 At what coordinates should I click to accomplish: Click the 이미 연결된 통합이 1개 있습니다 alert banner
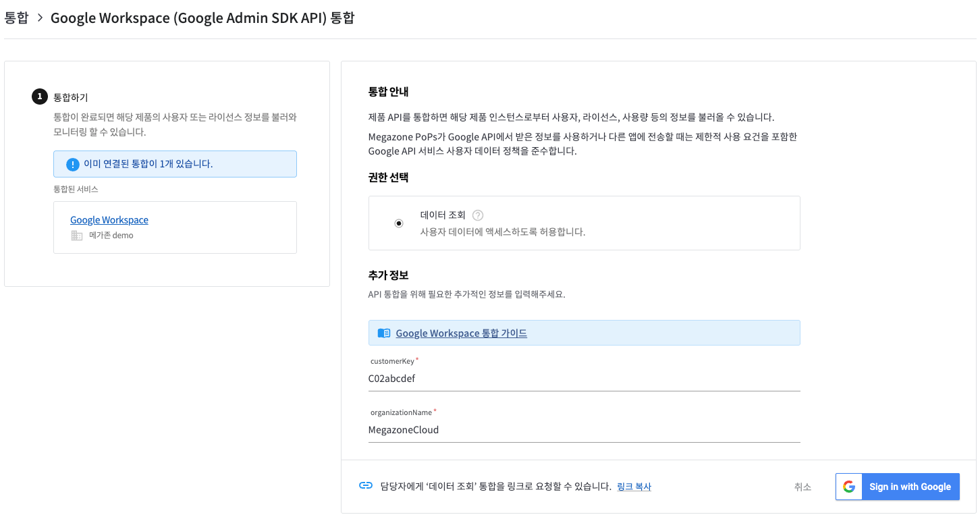tap(175, 164)
